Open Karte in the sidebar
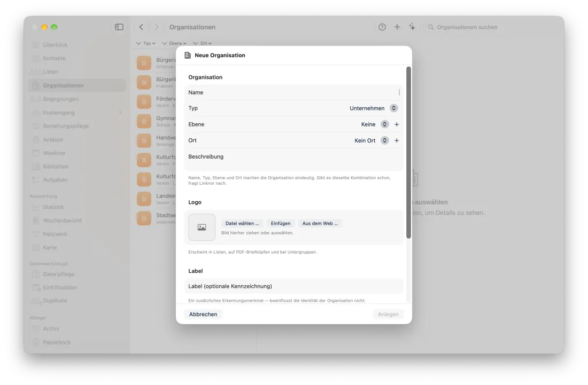588x385 pixels. 77,248
